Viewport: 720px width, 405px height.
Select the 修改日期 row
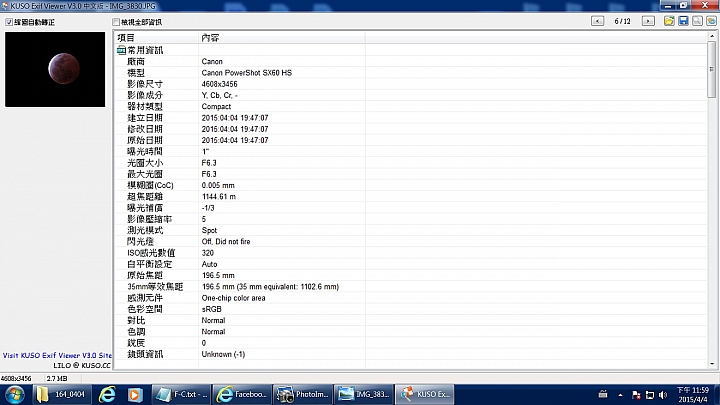pyautogui.click(x=411, y=129)
